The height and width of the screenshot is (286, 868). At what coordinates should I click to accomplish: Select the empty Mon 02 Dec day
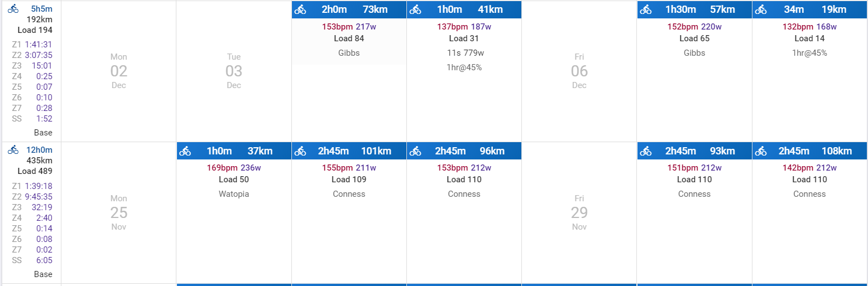(x=119, y=71)
